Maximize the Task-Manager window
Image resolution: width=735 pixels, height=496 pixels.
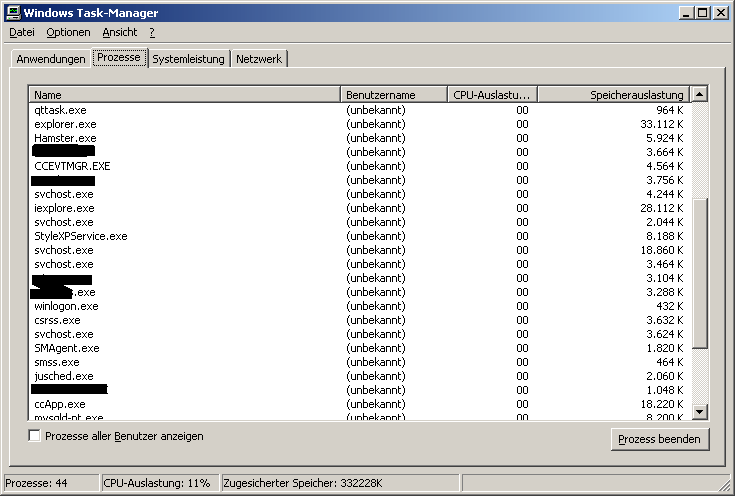(703, 12)
